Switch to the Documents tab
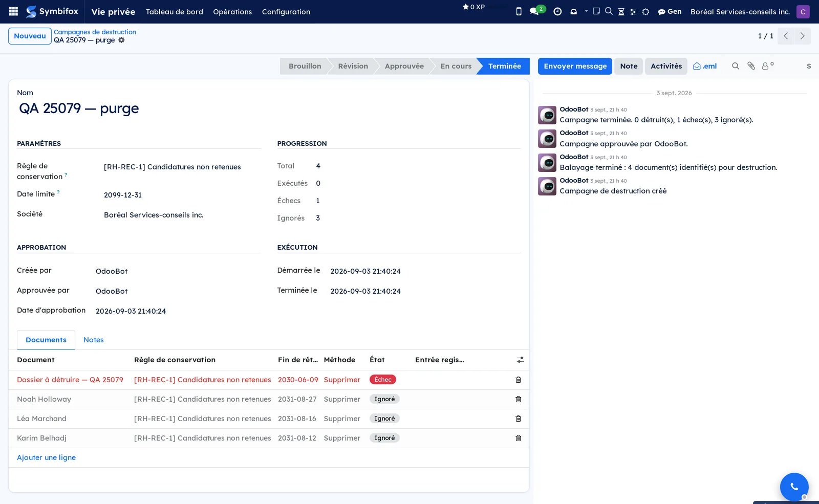This screenshot has width=819, height=504. 46,340
